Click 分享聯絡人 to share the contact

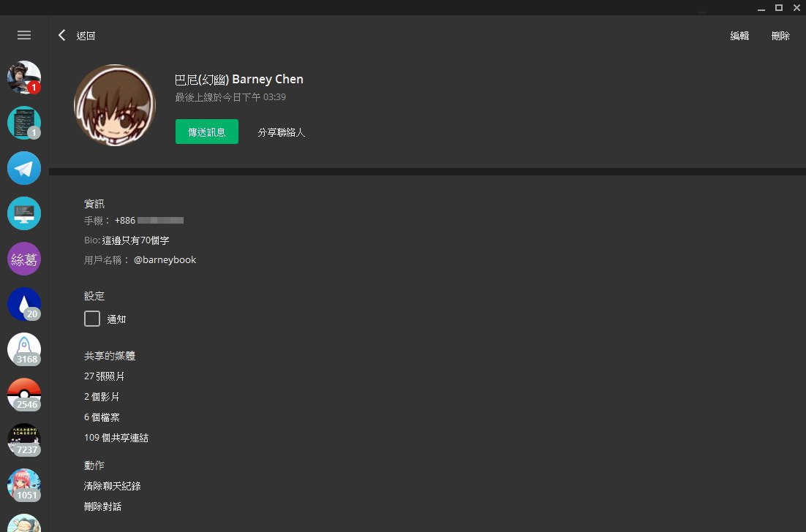(x=281, y=132)
